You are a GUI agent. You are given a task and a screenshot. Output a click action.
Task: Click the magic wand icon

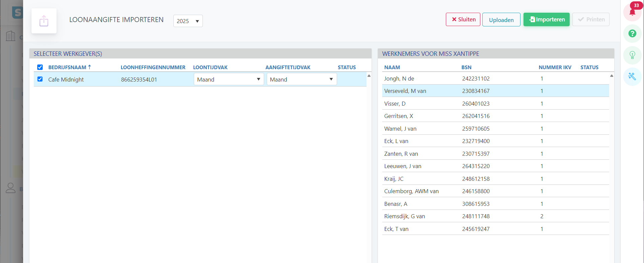(632, 77)
